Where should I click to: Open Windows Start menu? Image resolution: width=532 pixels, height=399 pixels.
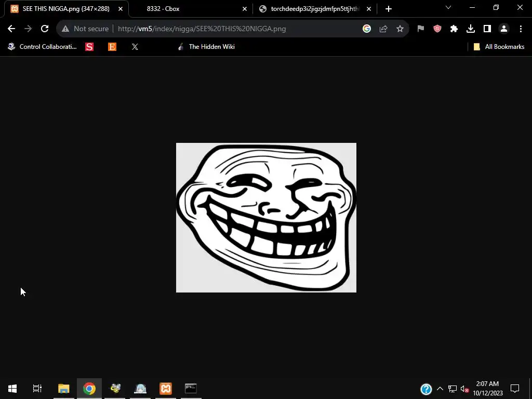pyautogui.click(x=12, y=389)
